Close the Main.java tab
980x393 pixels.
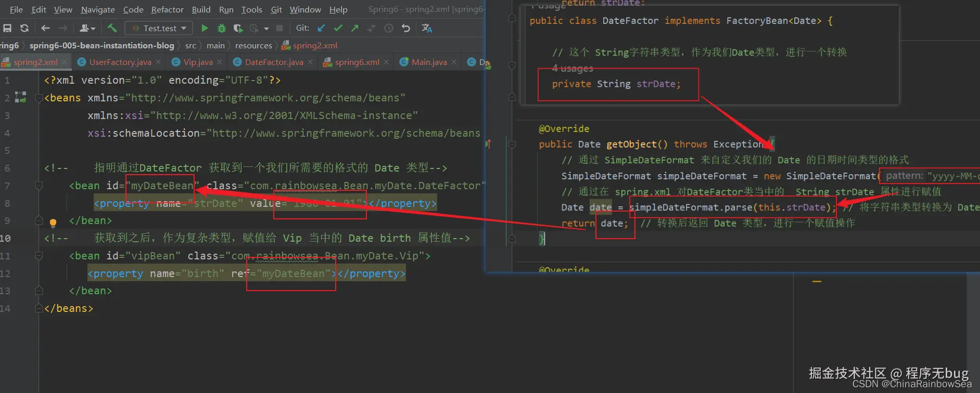tap(454, 62)
